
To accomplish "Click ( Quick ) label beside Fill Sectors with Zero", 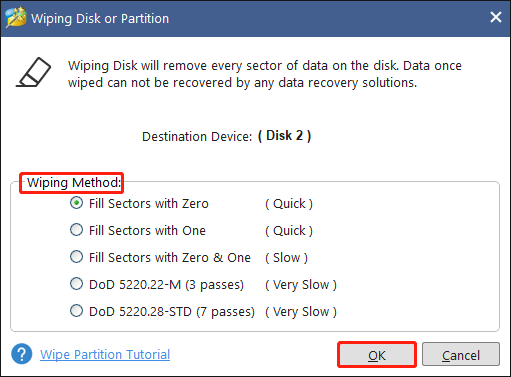I will (x=289, y=204).
